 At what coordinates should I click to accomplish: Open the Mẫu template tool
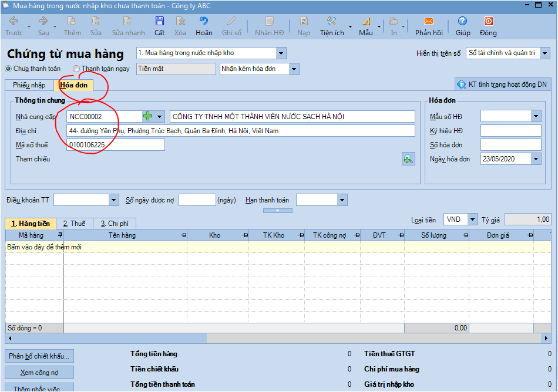(x=366, y=26)
